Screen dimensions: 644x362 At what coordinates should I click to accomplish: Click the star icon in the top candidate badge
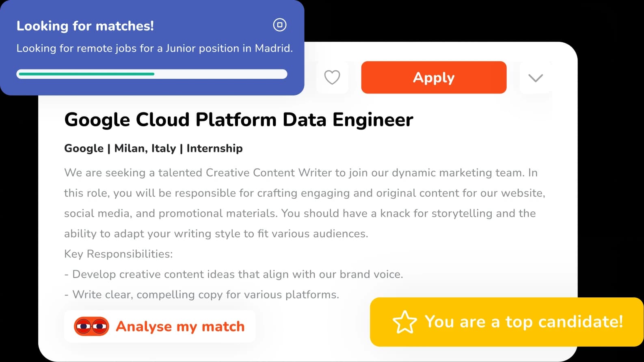[x=405, y=322]
